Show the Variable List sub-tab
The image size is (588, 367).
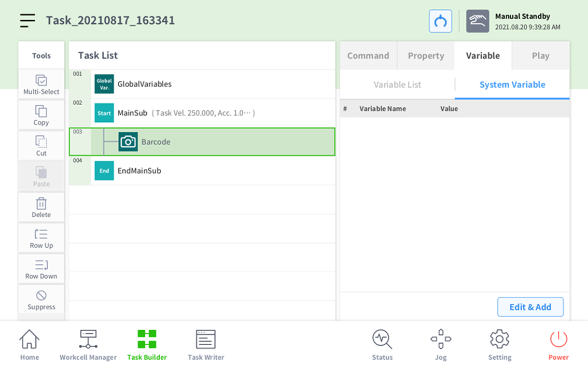397,84
